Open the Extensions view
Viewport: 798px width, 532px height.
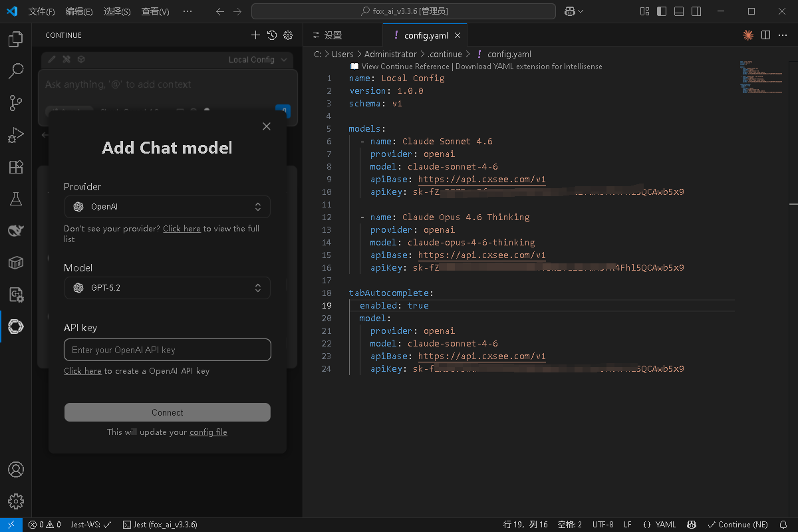click(15, 167)
